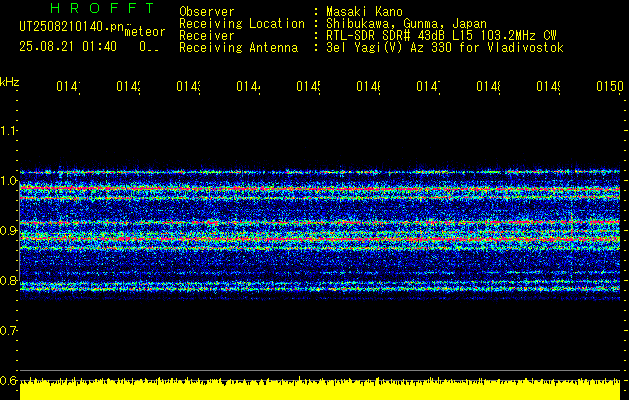Click the 'Observer' field label
Screen dimensions: 629x400
tap(207, 12)
